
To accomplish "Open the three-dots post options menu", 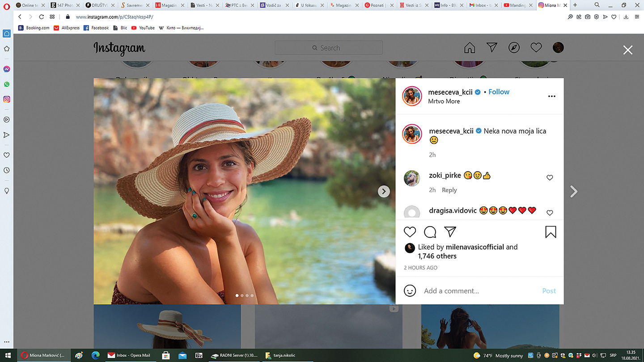I will [551, 96].
